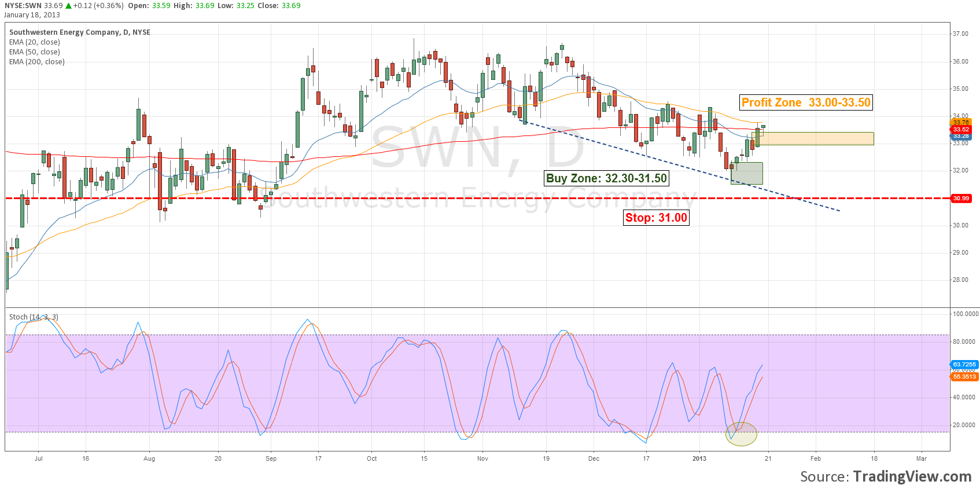Click the Dec label on the date axis
This screenshot has width=980, height=492.
(x=594, y=458)
